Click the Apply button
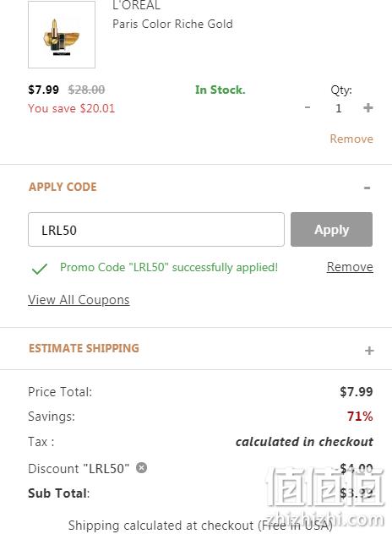 point(331,230)
